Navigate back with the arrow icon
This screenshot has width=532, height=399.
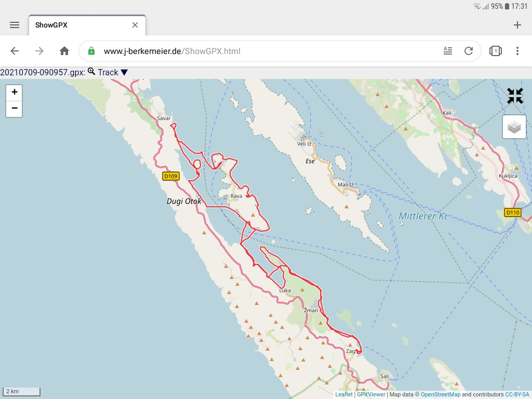click(15, 51)
